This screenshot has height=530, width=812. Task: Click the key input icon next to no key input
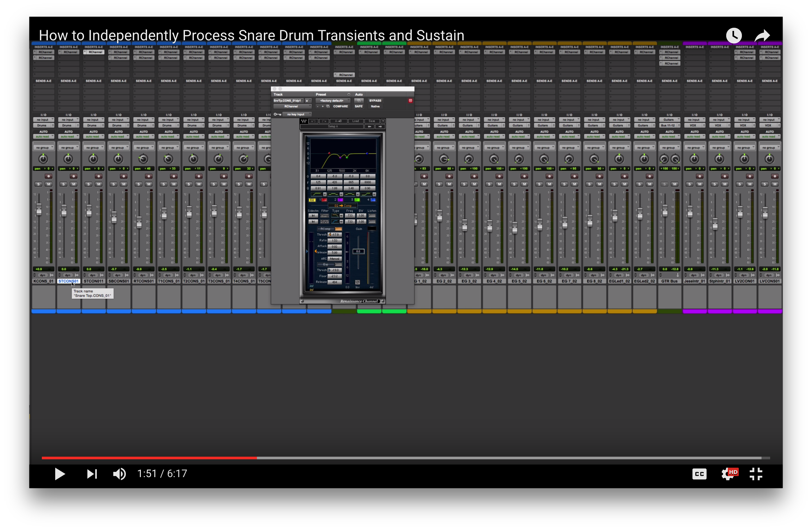(278, 114)
